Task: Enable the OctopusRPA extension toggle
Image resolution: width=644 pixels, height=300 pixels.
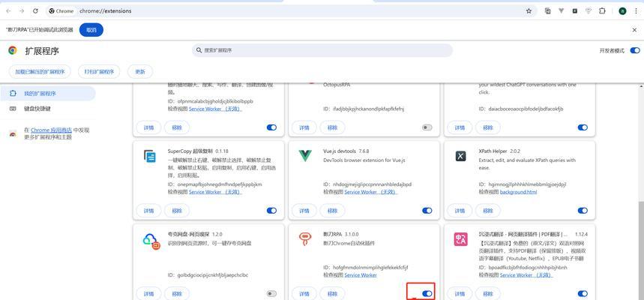Action: tap(427, 127)
